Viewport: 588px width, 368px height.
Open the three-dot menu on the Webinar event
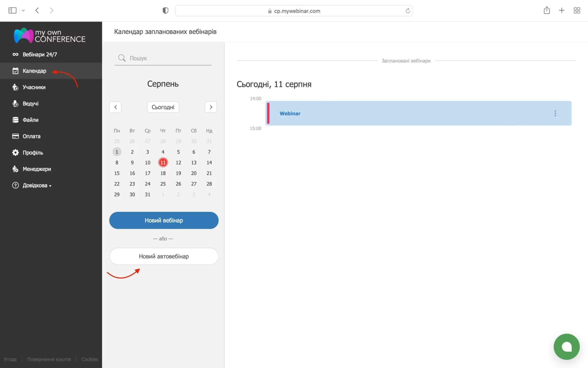[556, 113]
